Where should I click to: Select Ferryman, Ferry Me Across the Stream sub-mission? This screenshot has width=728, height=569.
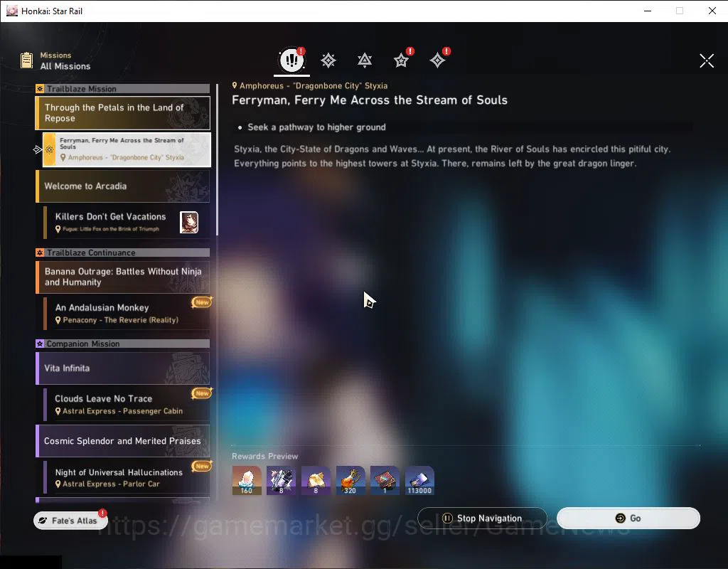[x=127, y=149]
